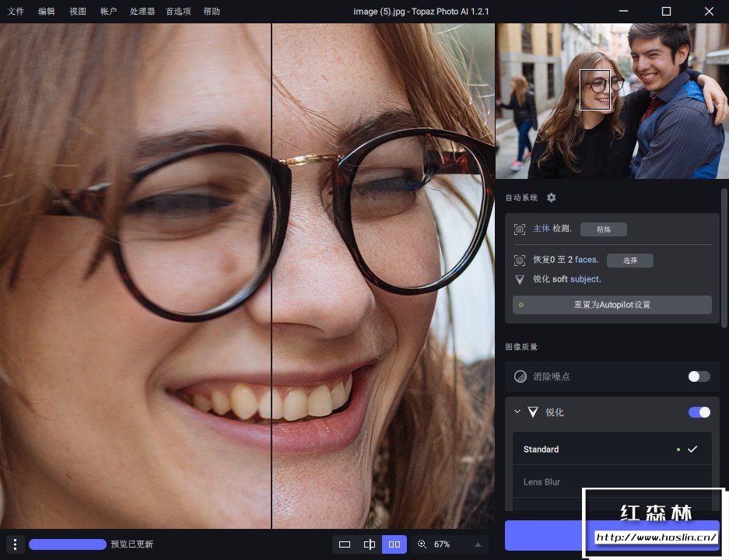Click the face box in the navigator thumbnail

coord(594,89)
